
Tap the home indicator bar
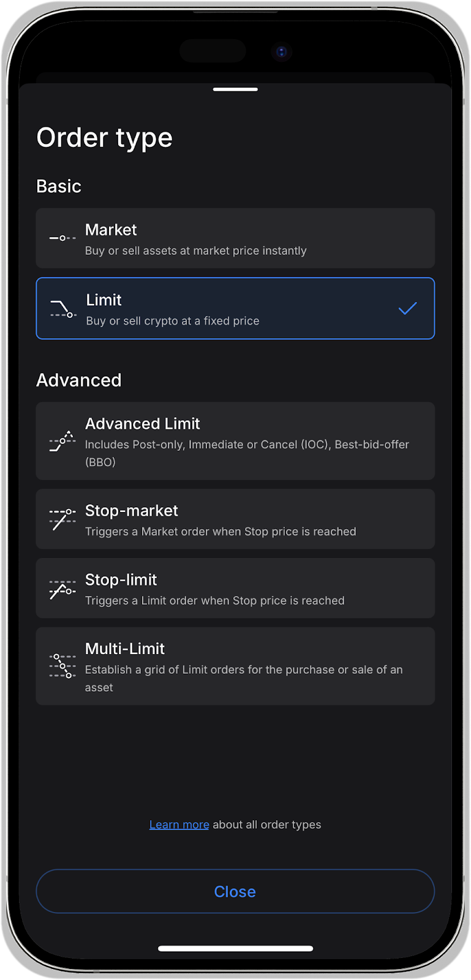(x=235, y=948)
